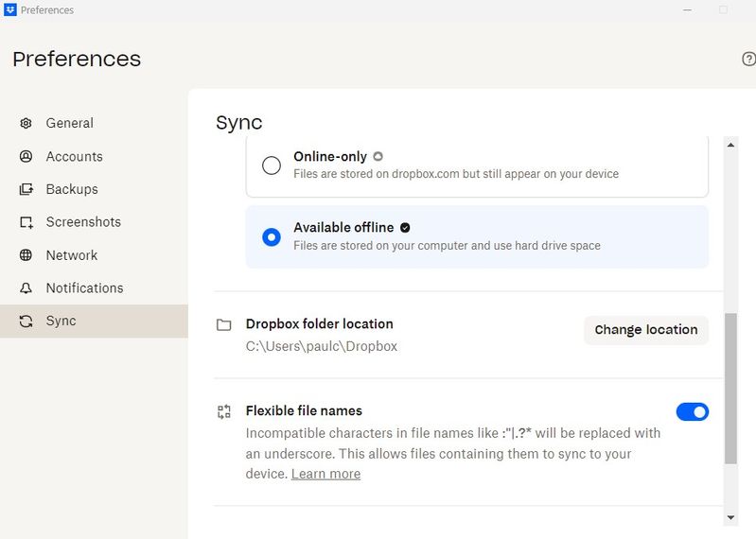Click the Dropbox folder location icon
Screen dimensions: 756x539
(x=224, y=325)
